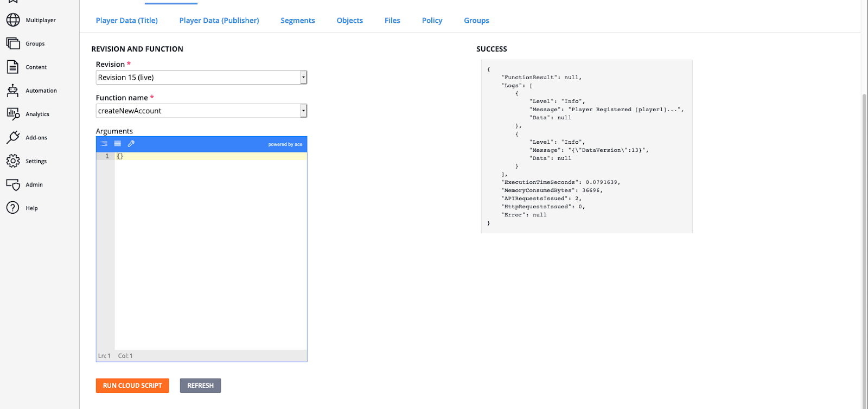Select the 'ExecutionTimeSeconds: 0.0791639' line

pyautogui.click(x=561, y=182)
